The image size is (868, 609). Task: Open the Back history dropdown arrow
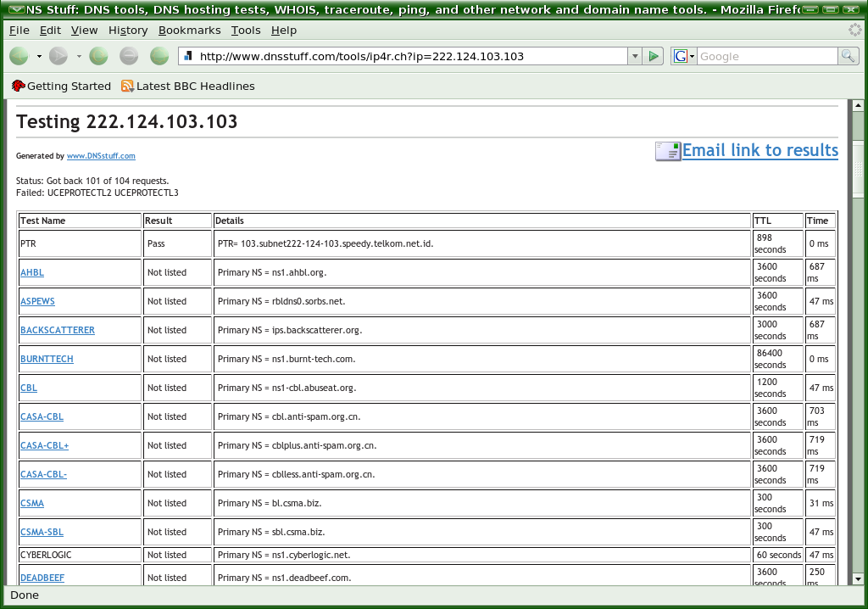tap(39, 56)
